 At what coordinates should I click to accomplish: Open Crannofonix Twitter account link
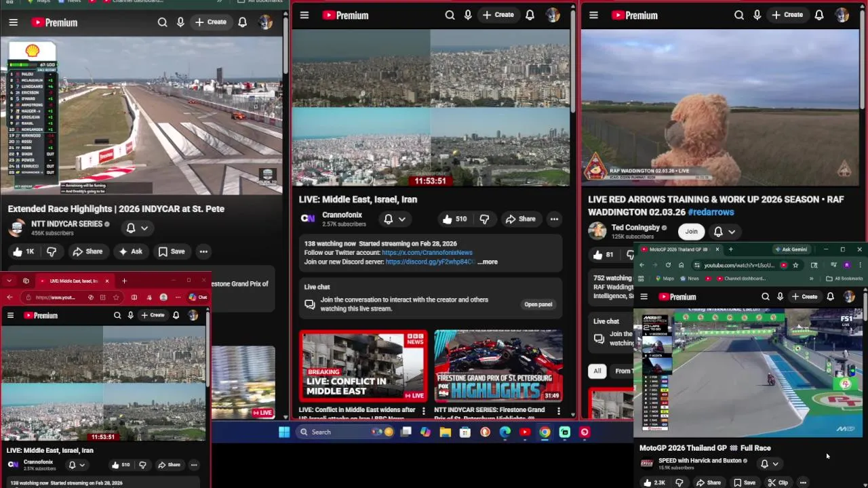coord(427,252)
